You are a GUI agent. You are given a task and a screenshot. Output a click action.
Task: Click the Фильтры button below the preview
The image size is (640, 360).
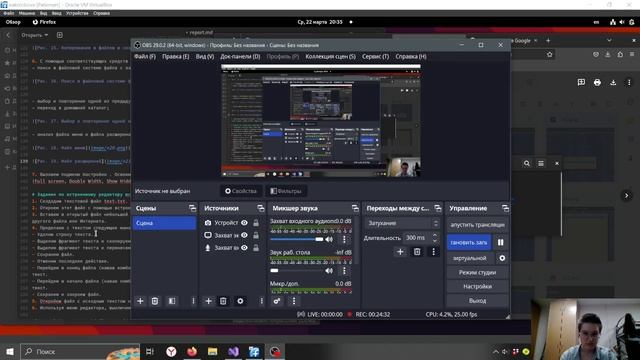click(x=286, y=191)
